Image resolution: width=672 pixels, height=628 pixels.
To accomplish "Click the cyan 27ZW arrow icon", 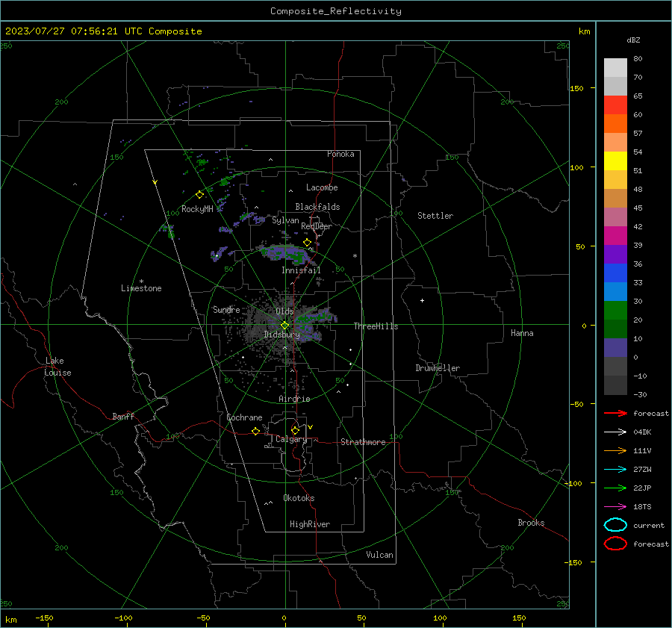I will (615, 469).
